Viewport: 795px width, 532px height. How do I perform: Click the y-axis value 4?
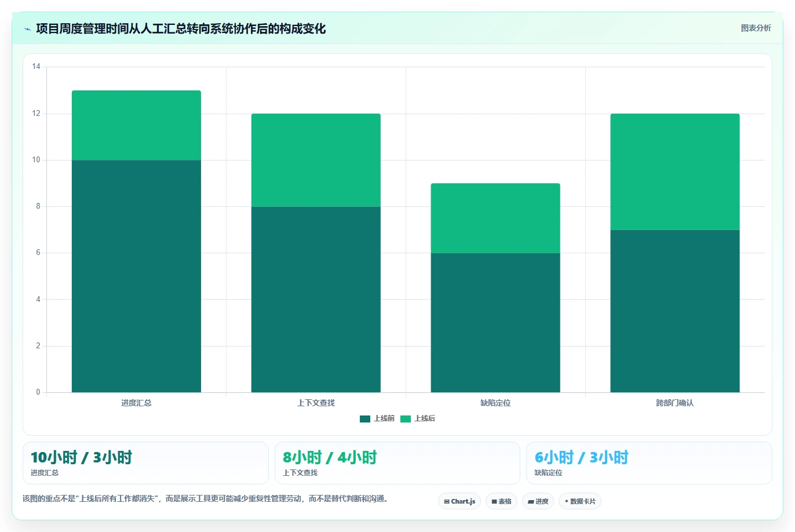click(38, 300)
